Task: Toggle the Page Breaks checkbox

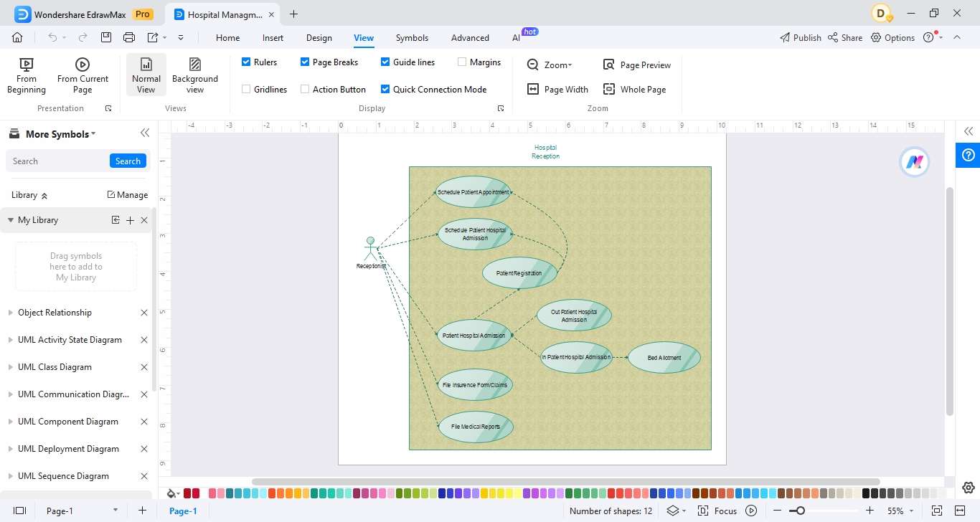Action: [305, 62]
